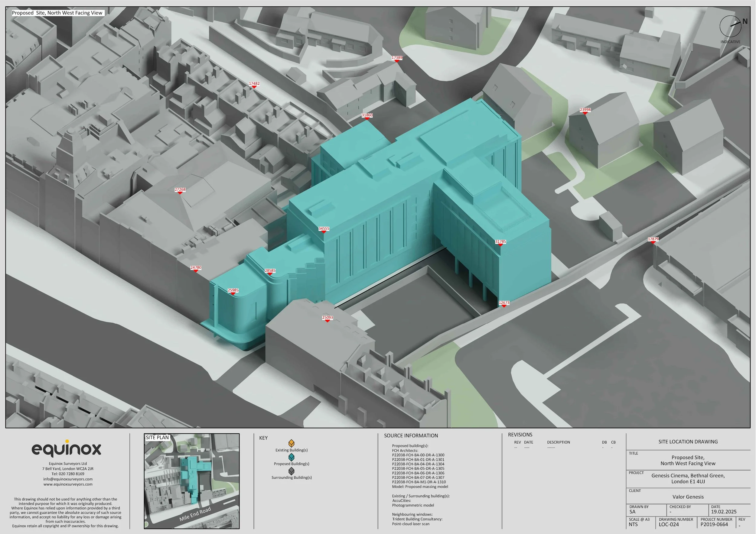Screen dimensions: 756x534
Task: Click the Existing Building(s) orange cube icon
Action: pos(292,443)
